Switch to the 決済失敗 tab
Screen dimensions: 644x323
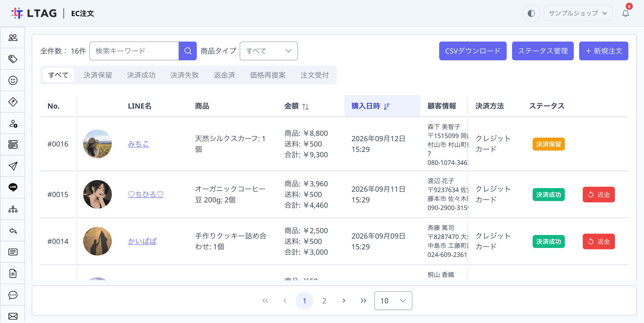pos(184,75)
